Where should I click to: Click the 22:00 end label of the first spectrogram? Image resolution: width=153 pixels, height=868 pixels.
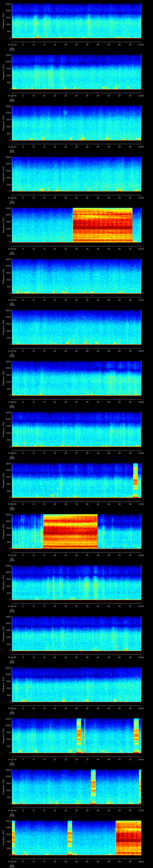tap(141, 44)
